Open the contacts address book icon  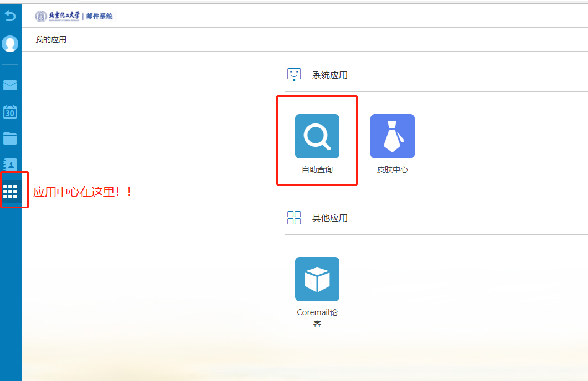click(x=10, y=164)
